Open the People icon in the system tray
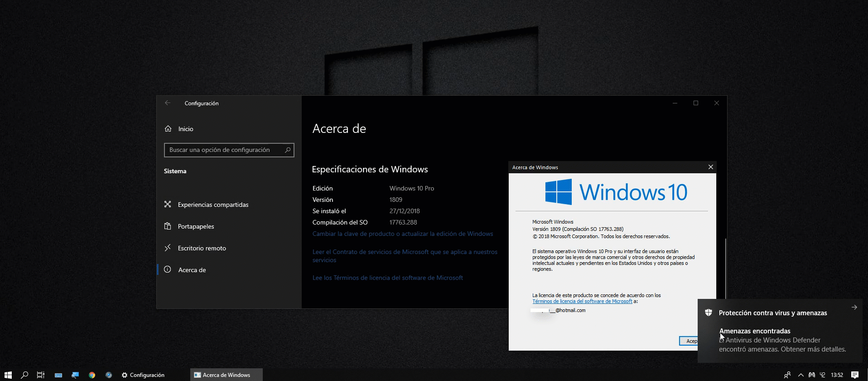This screenshot has width=868, height=381. tap(787, 375)
